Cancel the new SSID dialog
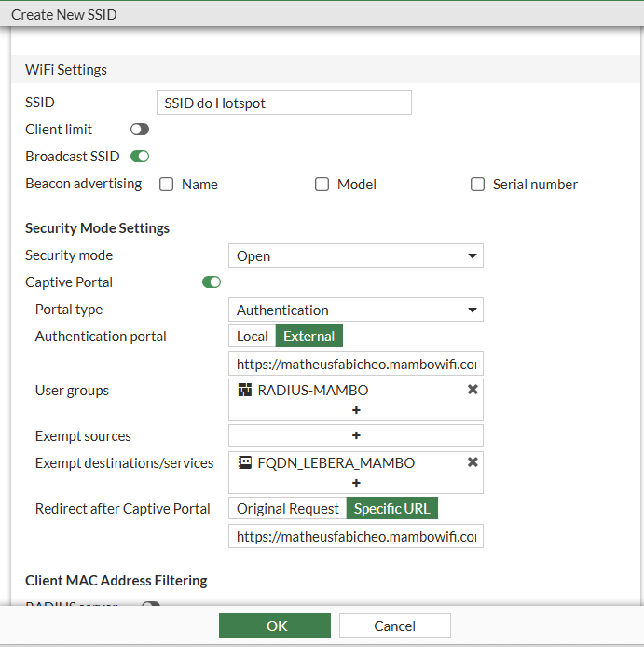This screenshot has width=644, height=647. [x=394, y=626]
